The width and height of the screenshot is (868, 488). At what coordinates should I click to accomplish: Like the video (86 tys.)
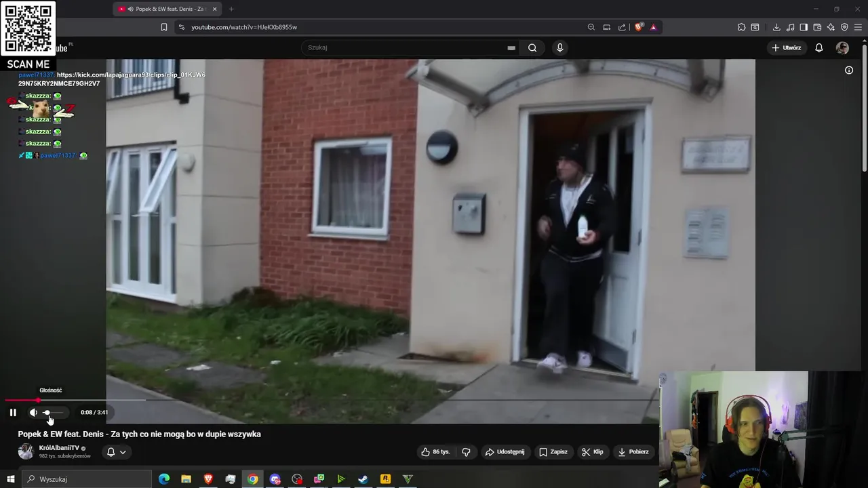435,452
